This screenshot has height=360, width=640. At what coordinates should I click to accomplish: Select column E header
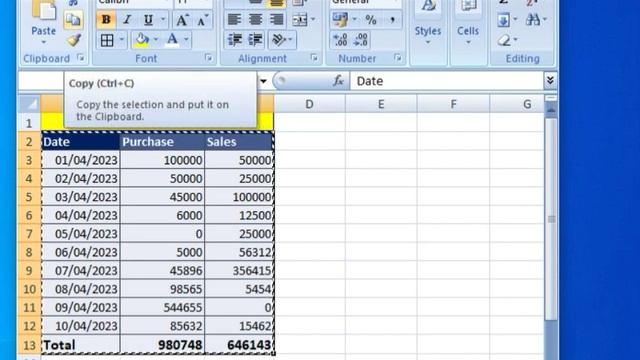(x=381, y=104)
